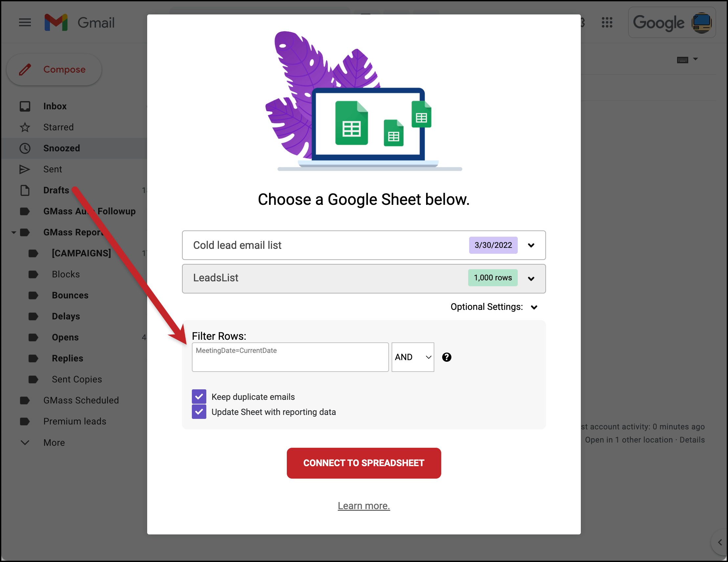Click the Compose button
This screenshot has width=728, height=562.
coord(54,69)
